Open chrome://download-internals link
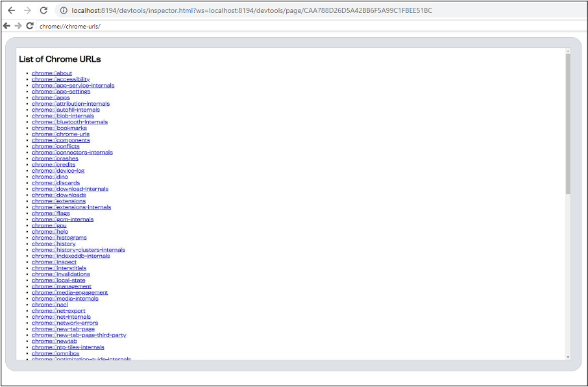This screenshot has width=588, height=387. pyautogui.click(x=70, y=189)
